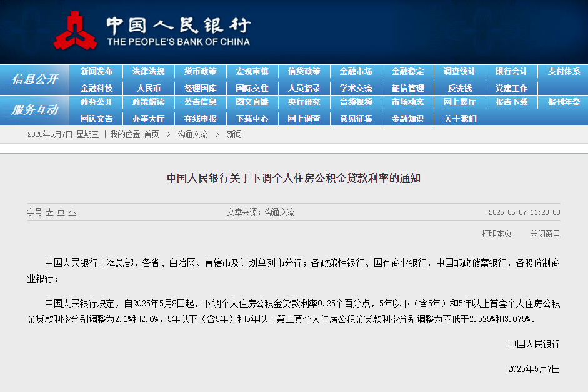Select 人民币 in the navigation
Viewport: 588px width, 392px height.
pyautogui.click(x=149, y=89)
